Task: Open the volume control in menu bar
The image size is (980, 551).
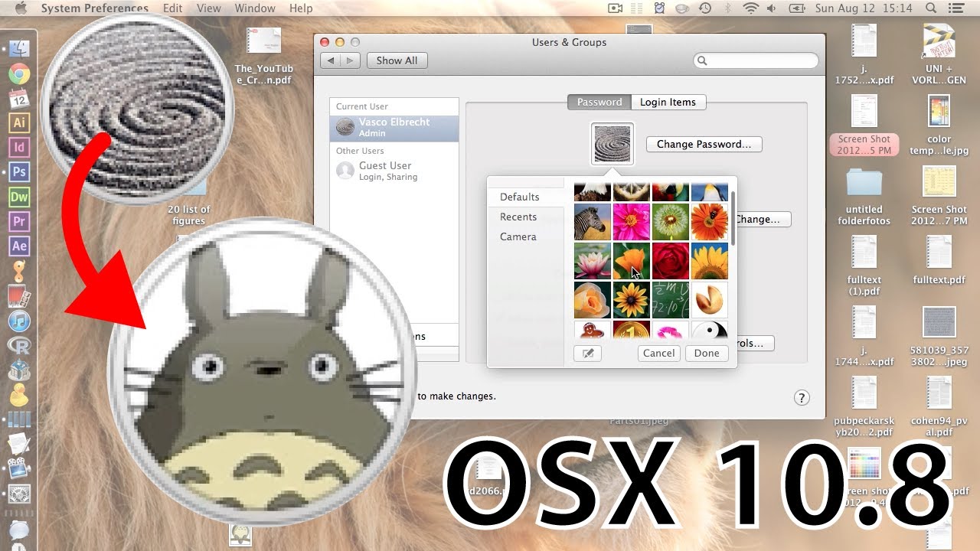Action: click(772, 8)
